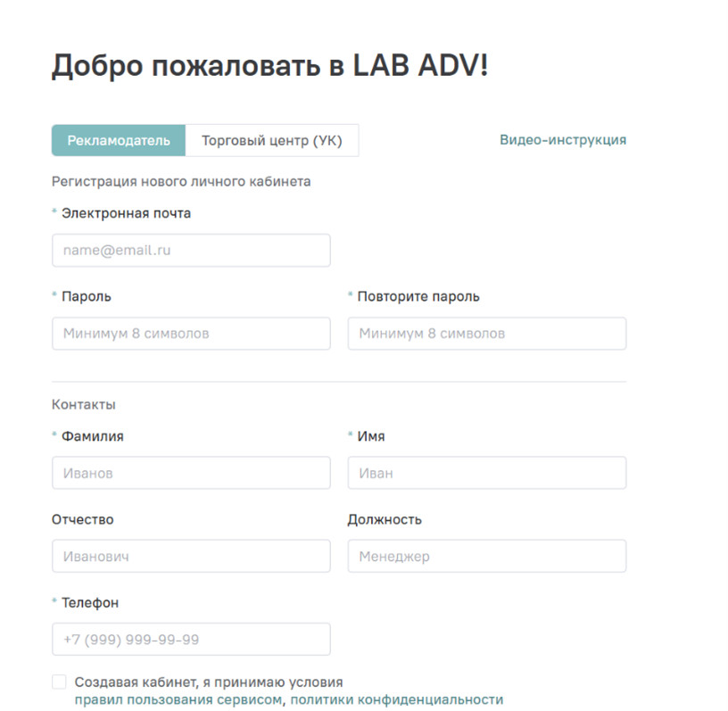Screen dimensions: 728x711
Task: Select the Рекламодатель tab
Action: point(119,140)
